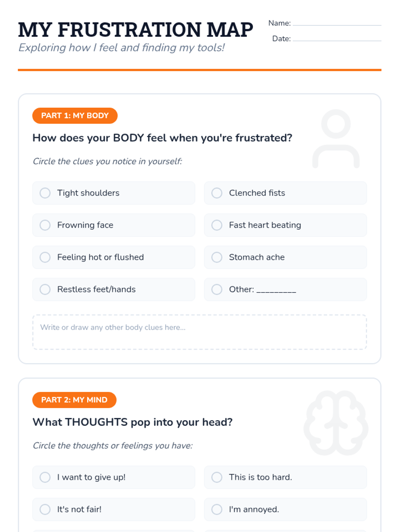
Task: Click the person silhouette icon
Action: pyautogui.click(x=336, y=139)
